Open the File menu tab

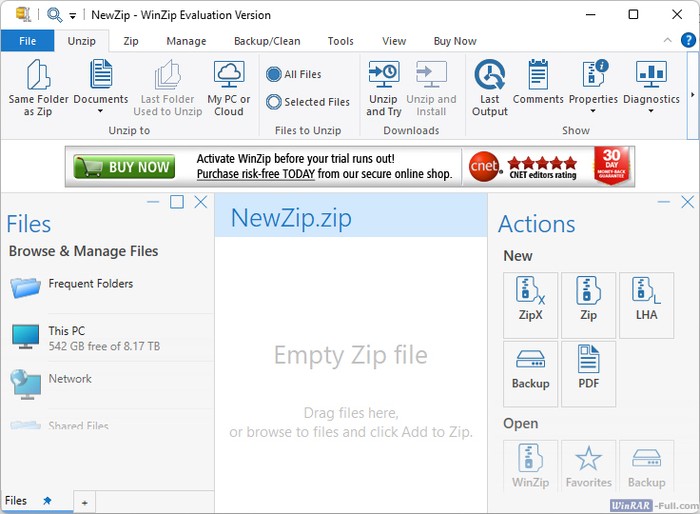27,41
